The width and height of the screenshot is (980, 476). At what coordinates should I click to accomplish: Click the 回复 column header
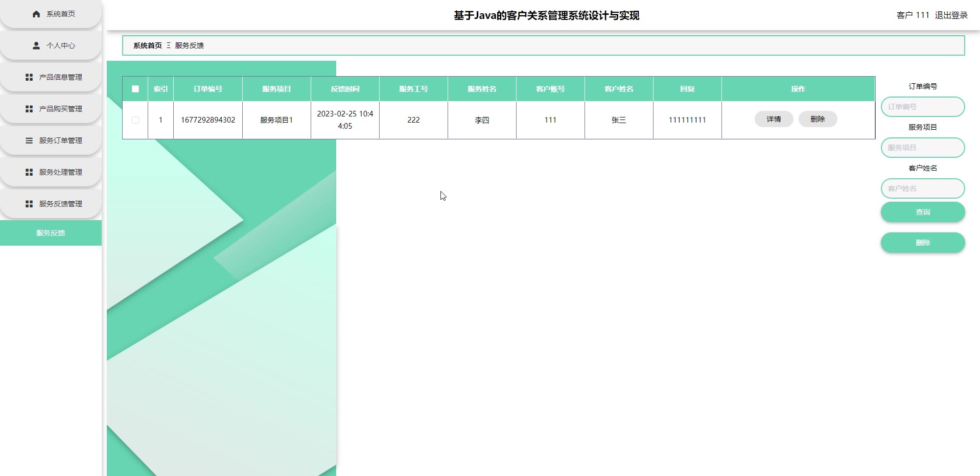point(687,89)
